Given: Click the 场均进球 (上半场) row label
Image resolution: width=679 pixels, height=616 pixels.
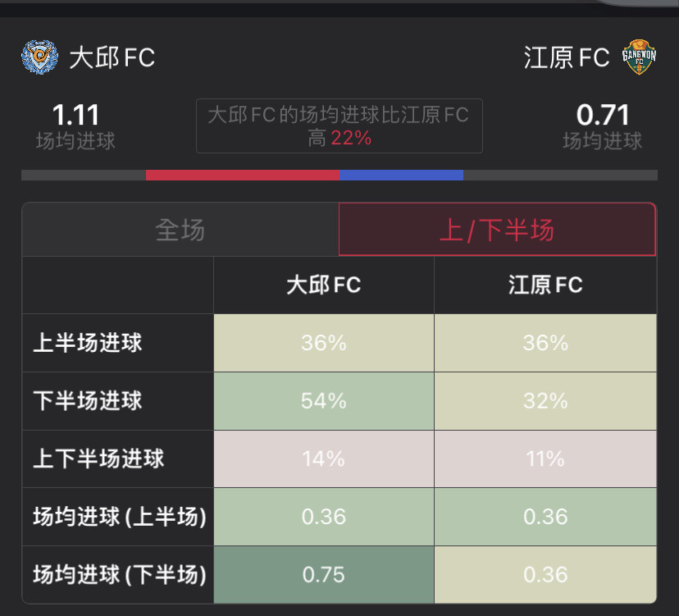Looking at the screenshot, I should pos(120,517).
